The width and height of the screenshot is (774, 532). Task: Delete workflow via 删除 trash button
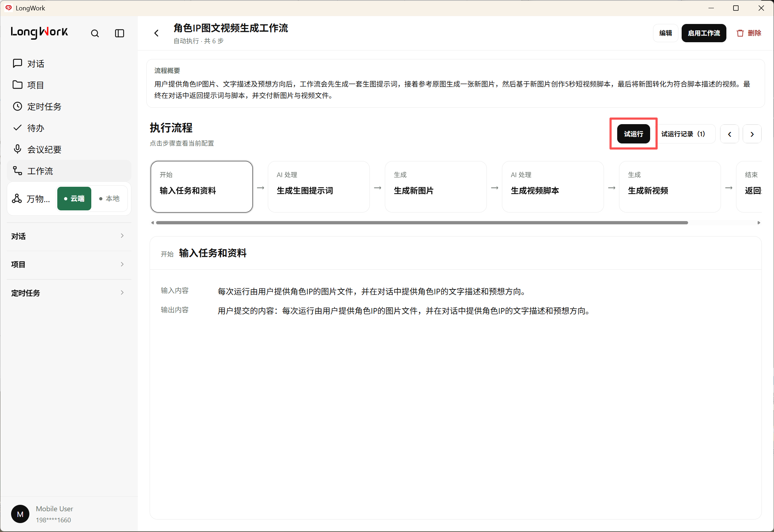[x=749, y=33]
